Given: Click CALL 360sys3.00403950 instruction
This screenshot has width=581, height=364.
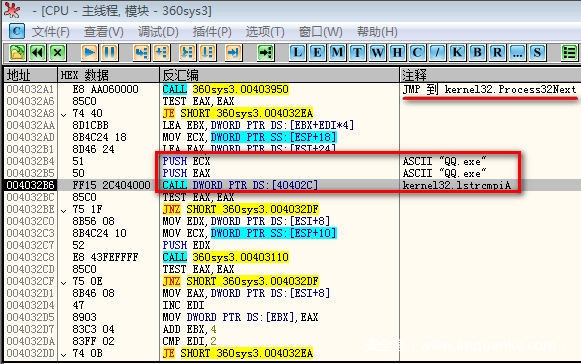Looking at the screenshot, I should click(226, 89).
